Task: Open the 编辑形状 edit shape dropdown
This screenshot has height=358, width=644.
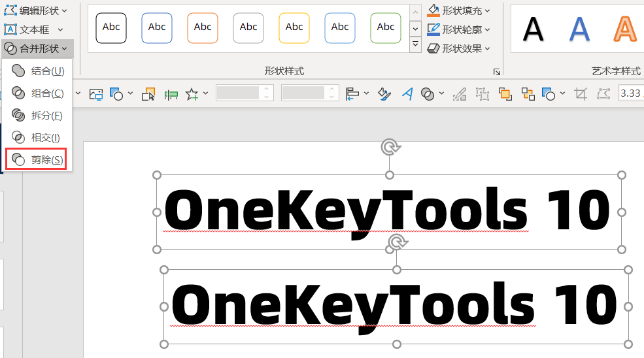Action: click(36, 10)
